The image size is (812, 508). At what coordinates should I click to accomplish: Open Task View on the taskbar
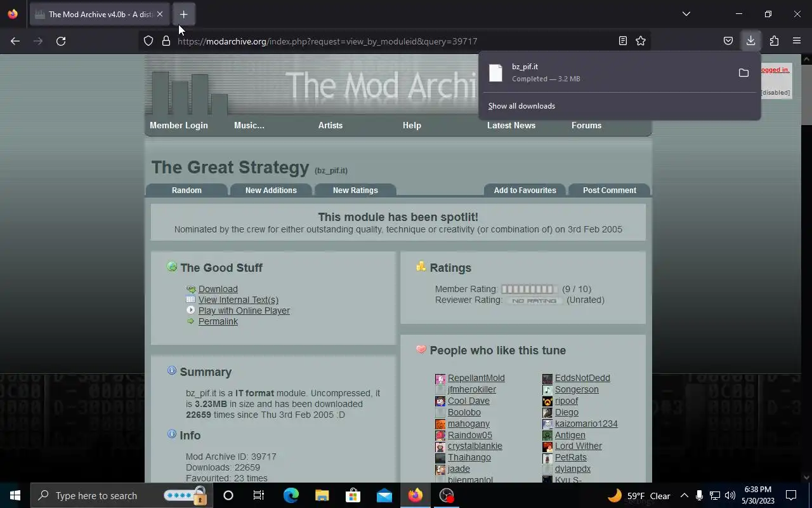(x=259, y=495)
